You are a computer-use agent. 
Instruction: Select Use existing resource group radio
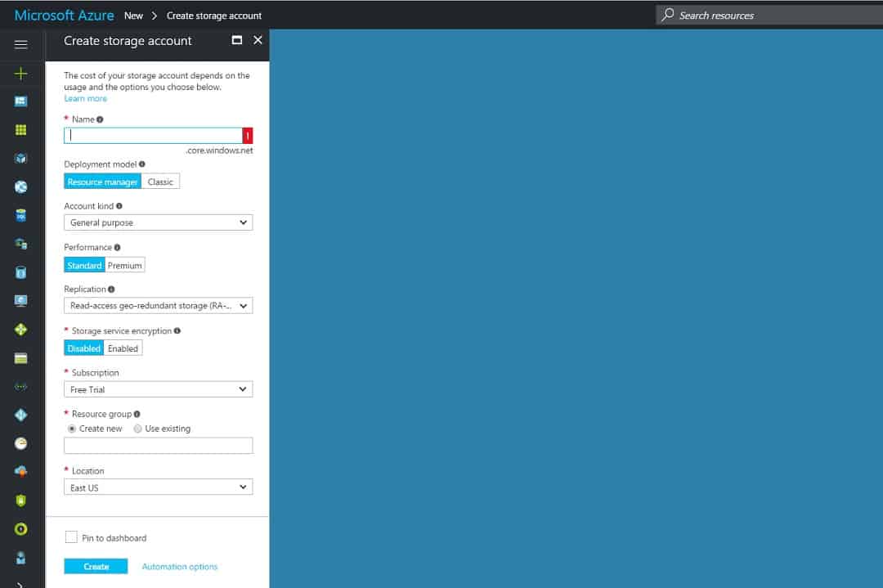tap(137, 429)
